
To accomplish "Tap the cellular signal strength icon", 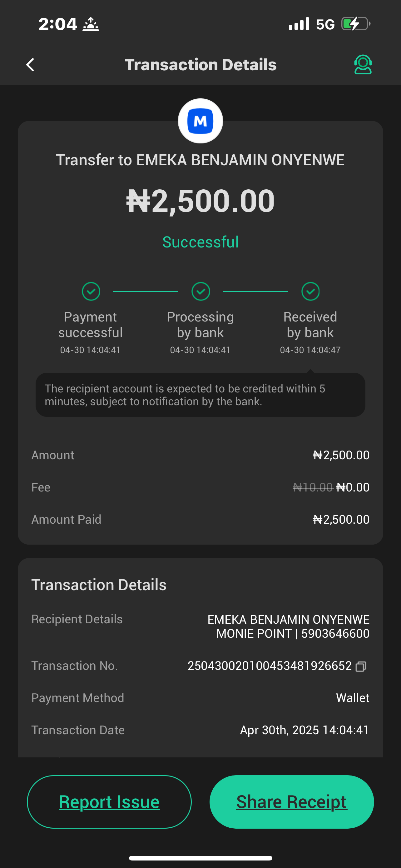I will pos(299,24).
